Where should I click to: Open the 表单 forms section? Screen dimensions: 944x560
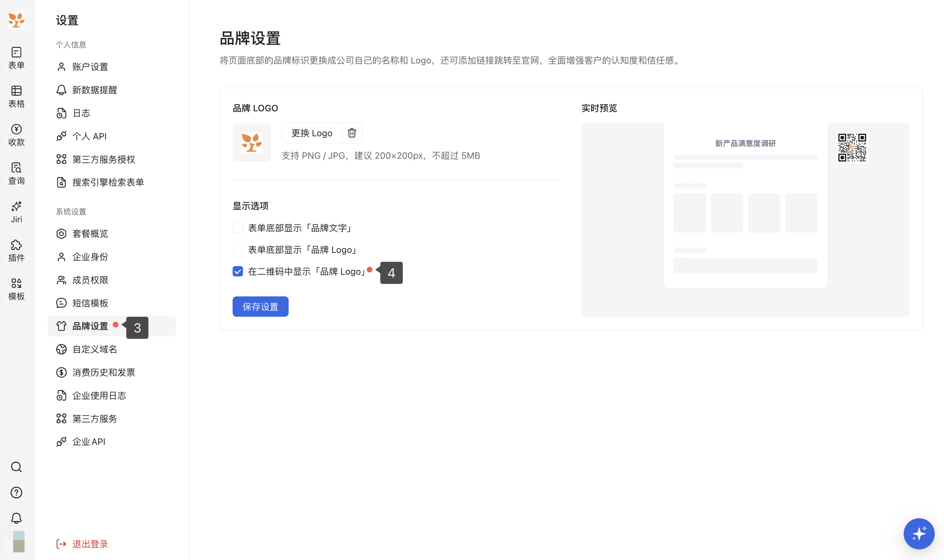[x=16, y=58]
